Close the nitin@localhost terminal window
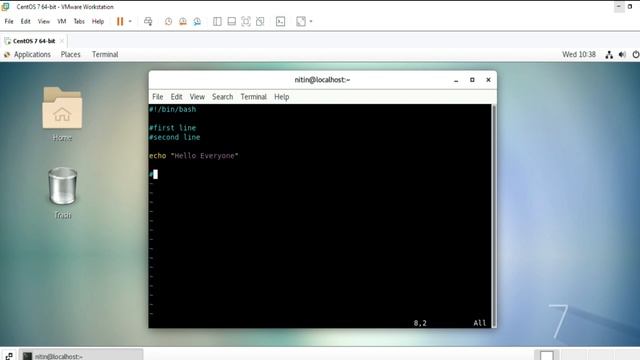640x360 pixels. click(x=488, y=80)
